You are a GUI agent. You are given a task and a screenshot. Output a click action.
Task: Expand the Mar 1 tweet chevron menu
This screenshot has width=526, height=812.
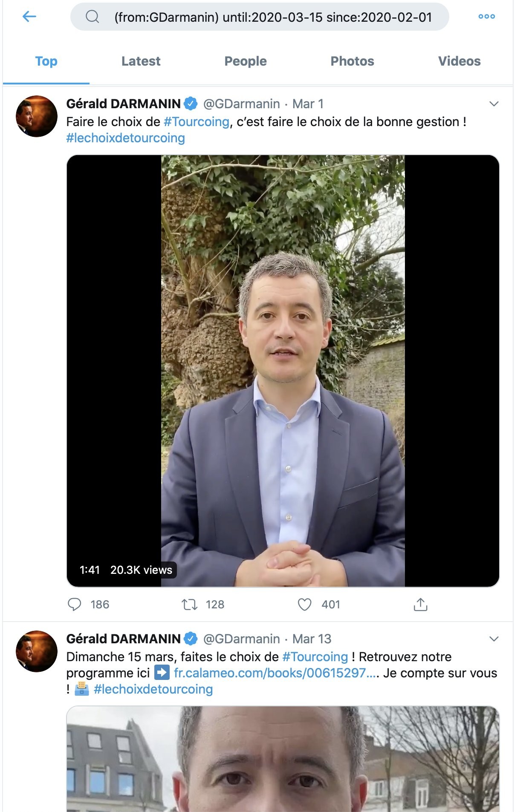(494, 104)
